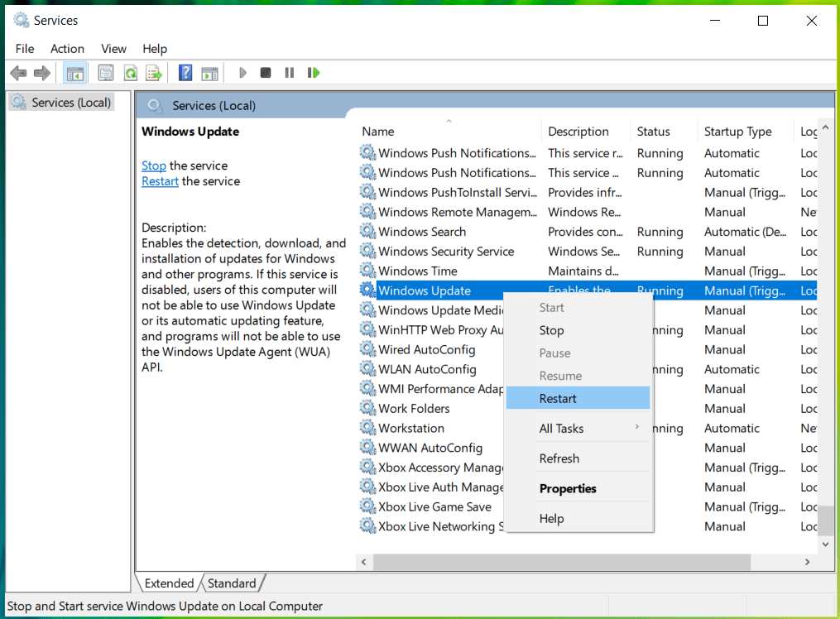Screen dimensions: 840x619
Task: Select Services (Local) in the console tree
Action: (x=71, y=103)
